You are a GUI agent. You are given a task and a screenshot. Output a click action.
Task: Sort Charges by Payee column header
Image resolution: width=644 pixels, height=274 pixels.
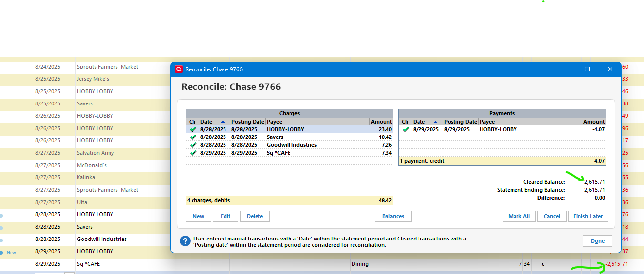(318, 122)
